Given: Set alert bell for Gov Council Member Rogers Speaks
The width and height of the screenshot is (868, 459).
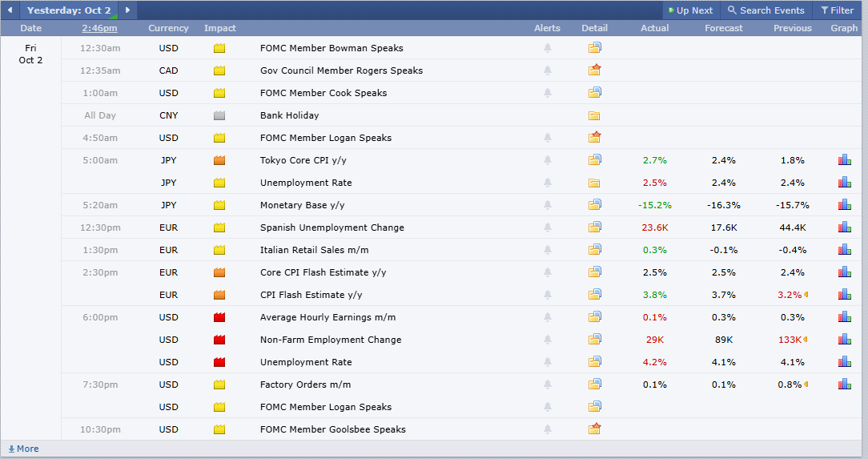Looking at the screenshot, I should point(548,70).
